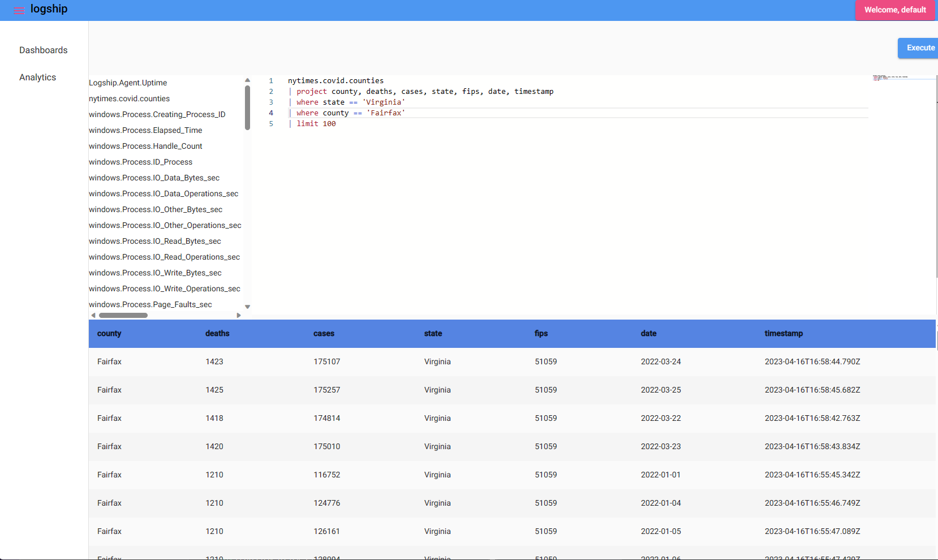Run the query with Execute

[919, 48]
